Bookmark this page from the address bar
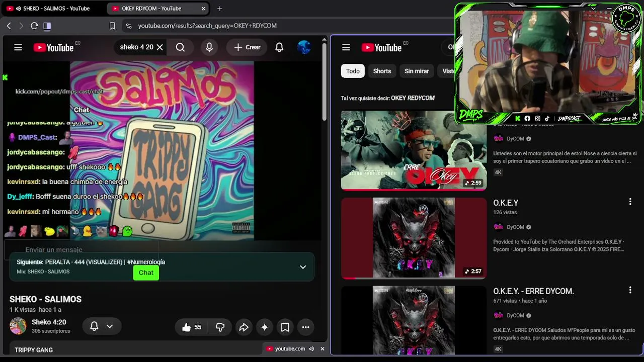 112,26
